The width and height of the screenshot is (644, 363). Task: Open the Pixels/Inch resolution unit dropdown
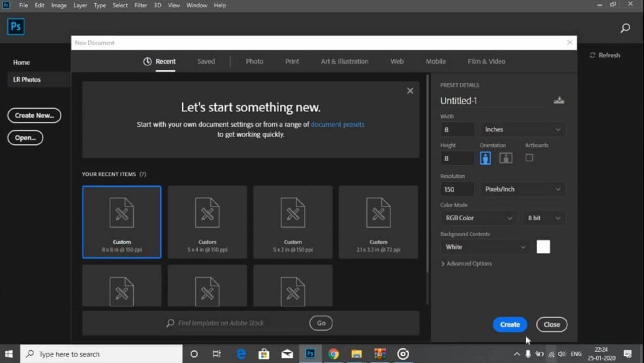point(522,189)
